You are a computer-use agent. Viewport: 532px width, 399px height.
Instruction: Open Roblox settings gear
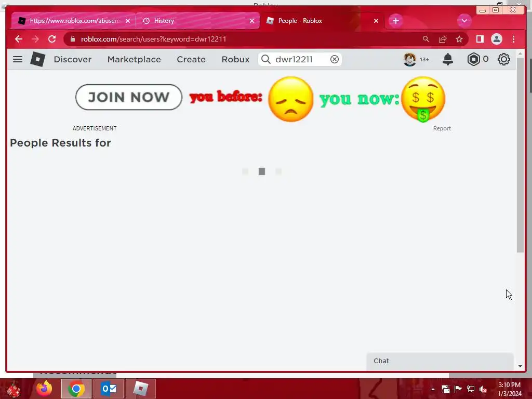[x=504, y=59]
